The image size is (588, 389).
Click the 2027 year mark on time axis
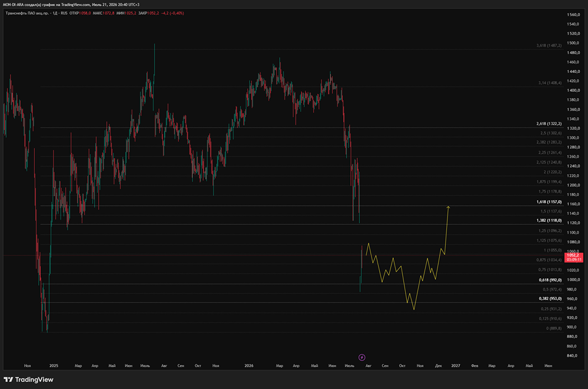point(456,365)
